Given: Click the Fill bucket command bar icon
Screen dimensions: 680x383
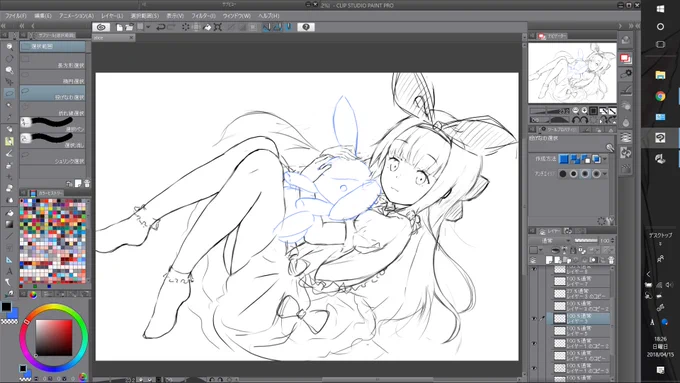Looking at the screenshot, I should (x=207, y=27).
